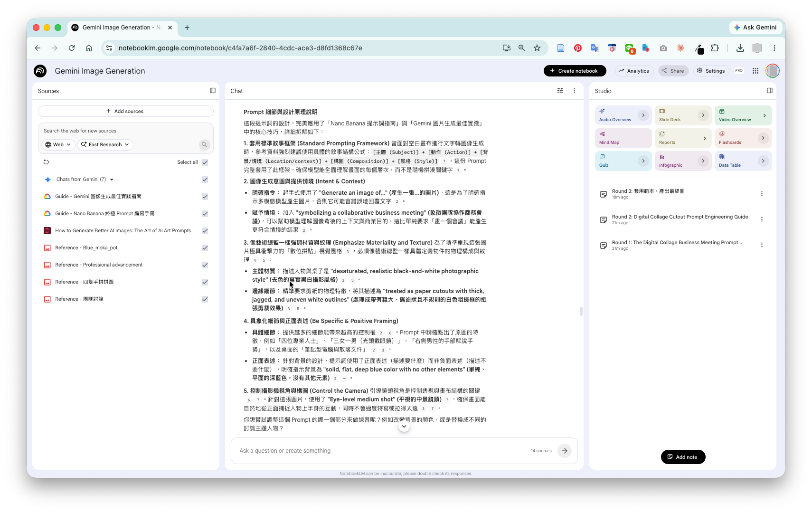The height and width of the screenshot is (513, 812).
Task: Customize Reports with its arrow
Action: coord(704,138)
